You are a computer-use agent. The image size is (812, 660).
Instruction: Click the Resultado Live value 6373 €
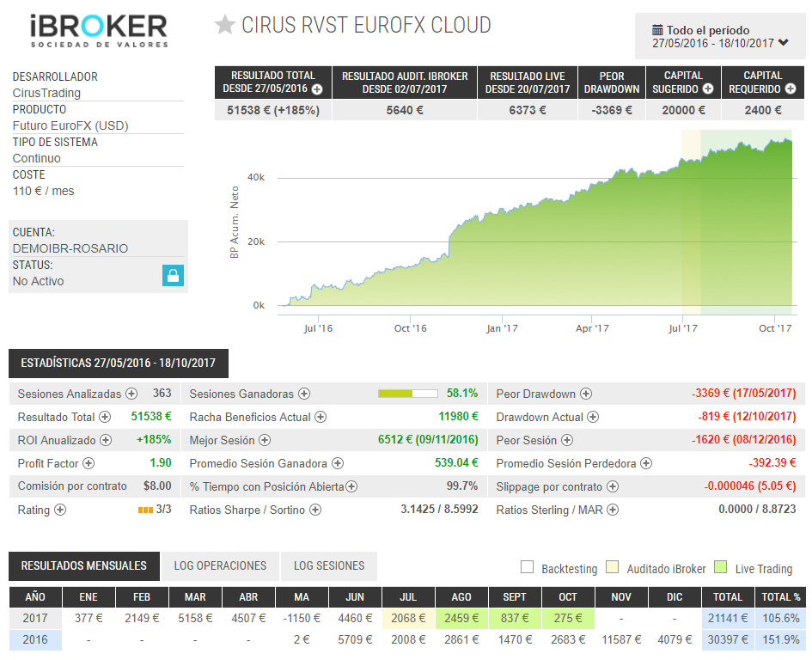pyautogui.click(x=528, y=110)
